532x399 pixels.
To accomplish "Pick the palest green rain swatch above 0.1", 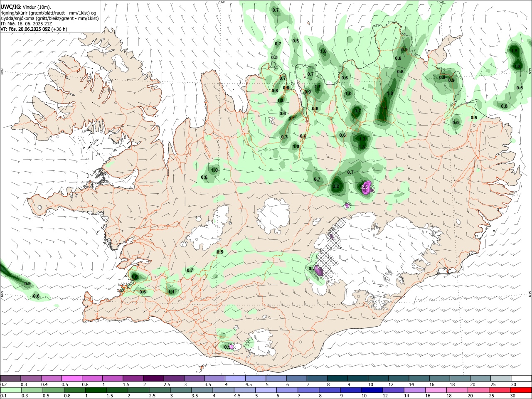I will click(11, 390).
